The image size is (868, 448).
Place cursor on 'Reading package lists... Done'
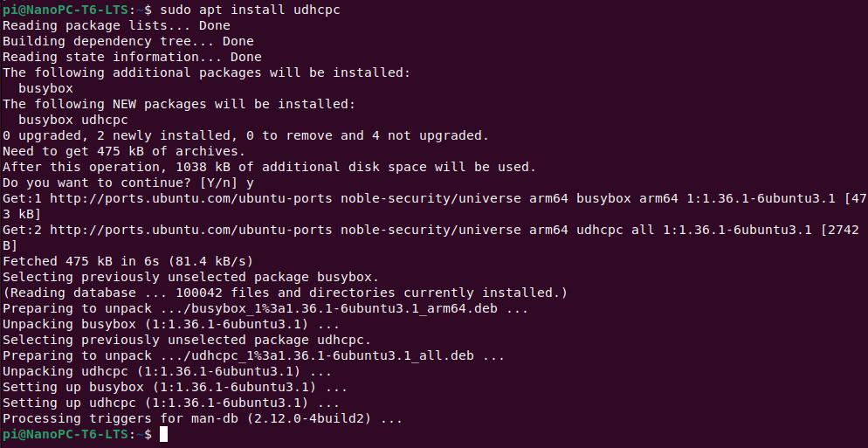(x=116, y=25)
